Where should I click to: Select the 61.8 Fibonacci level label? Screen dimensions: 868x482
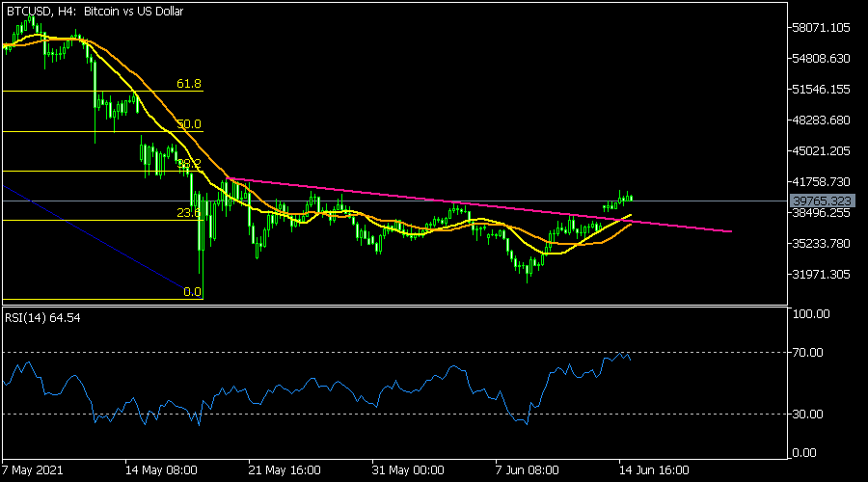point(189,84)
